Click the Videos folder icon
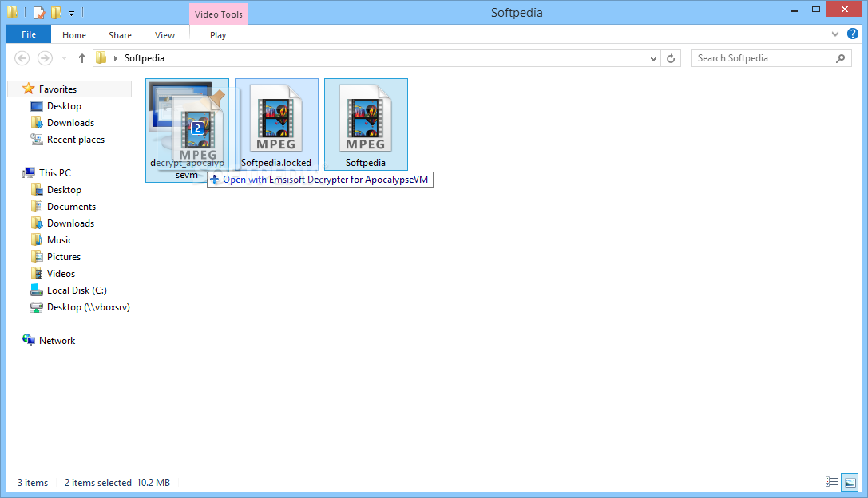This screenshot has width=868, height=498. coord(37,274)
